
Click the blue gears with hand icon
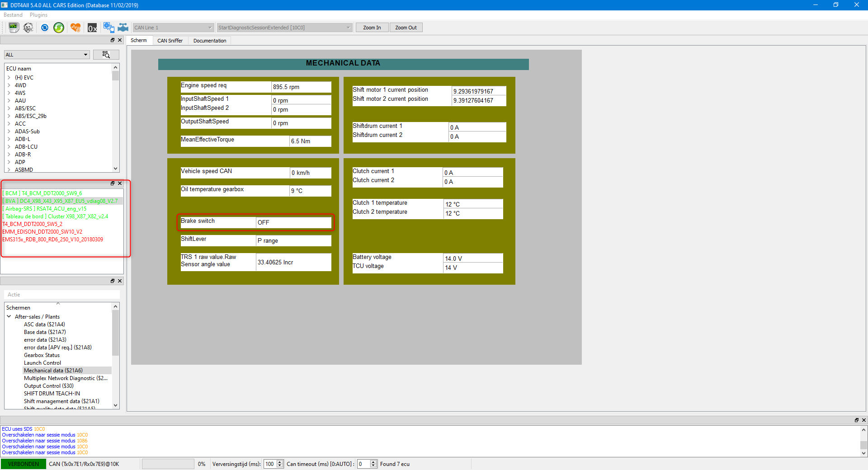pos(108,28)
